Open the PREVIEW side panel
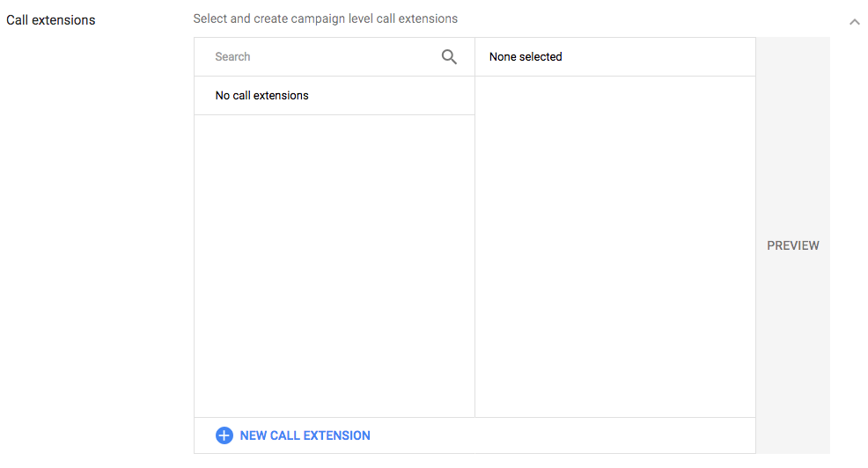The height and width of the screenshot is (468, 868). pyautogui.click(x=792, y=245)
